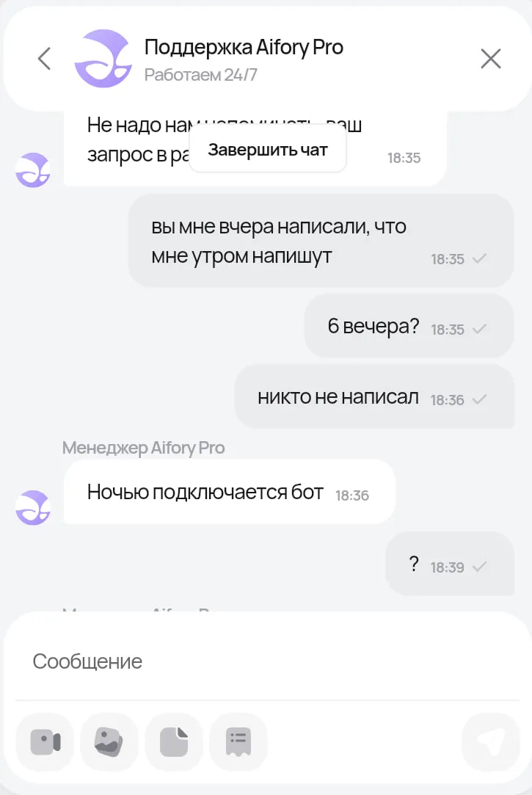Select the "?" message sent at 18:39

pos(450,564)
